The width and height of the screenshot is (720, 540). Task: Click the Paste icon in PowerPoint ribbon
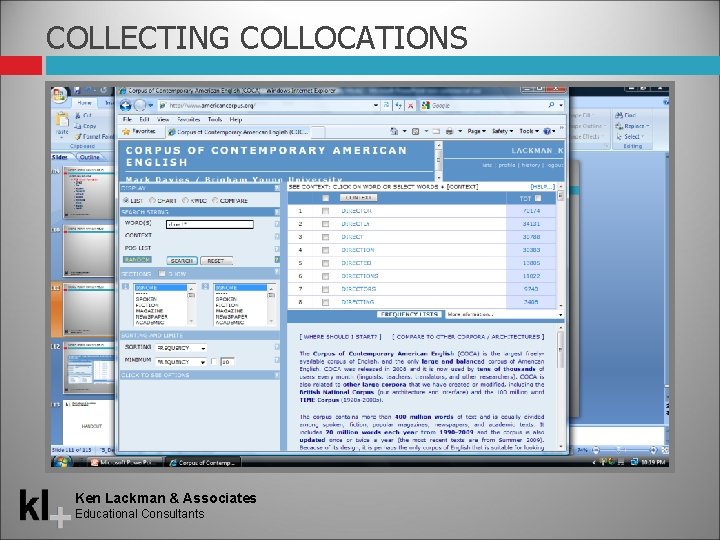click(62, 119)
